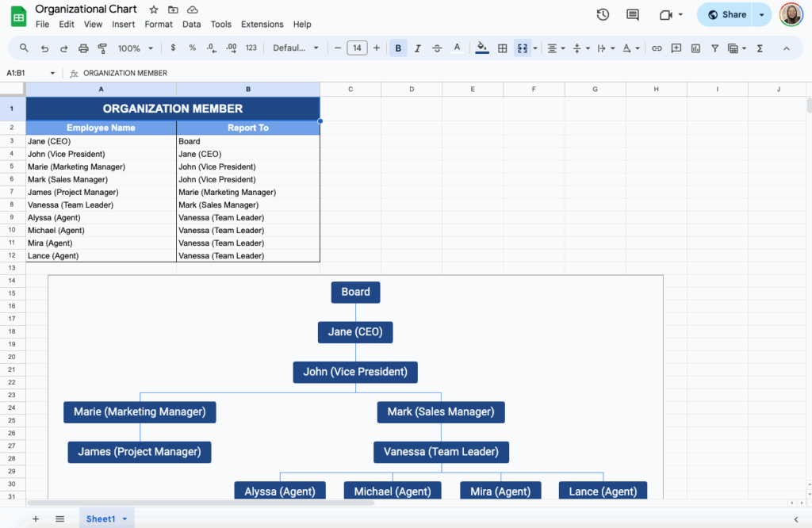This screenshot has height=528, width=812.
Task: Open the fill color tool
Action: coord(482,48)
